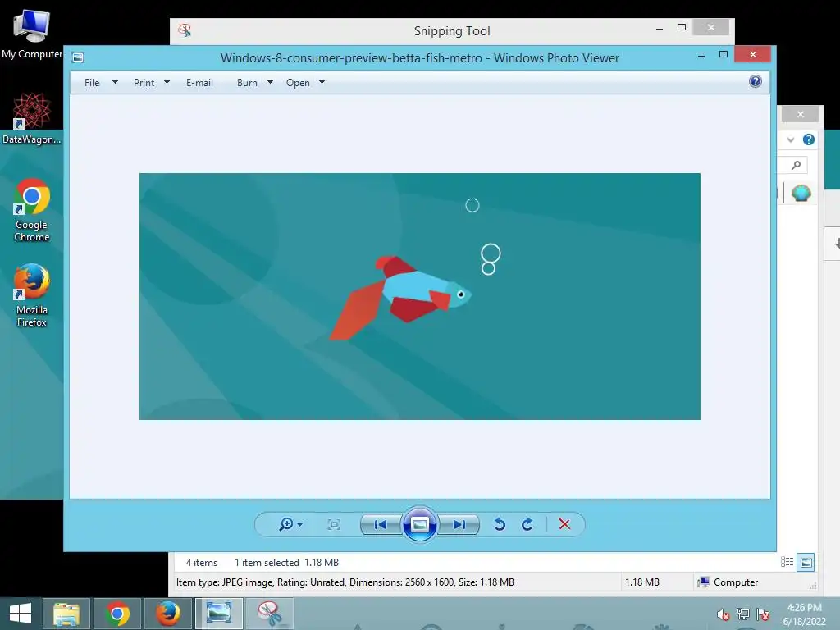This screenshot has height=630, width=840.
Task: Switch Explorer to details view icon
Action: click(787, 562)
